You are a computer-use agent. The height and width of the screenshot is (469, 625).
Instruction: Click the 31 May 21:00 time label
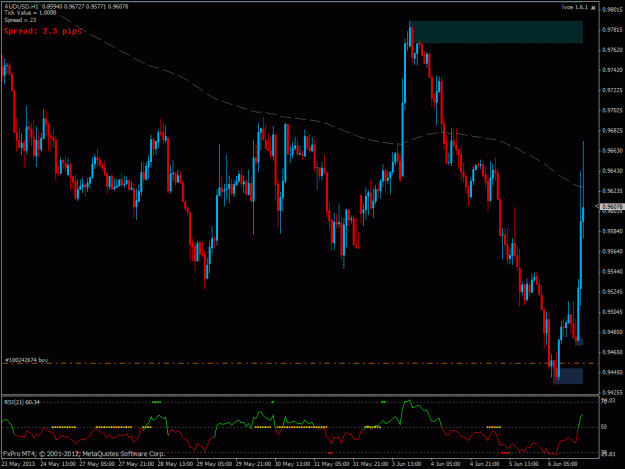[371, 464]
